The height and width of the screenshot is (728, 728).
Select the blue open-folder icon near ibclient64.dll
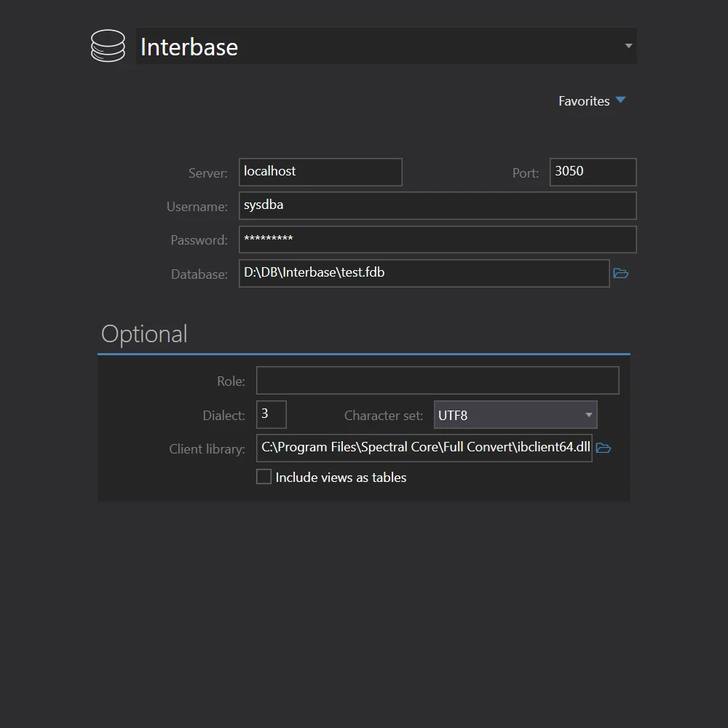(603, 448)
